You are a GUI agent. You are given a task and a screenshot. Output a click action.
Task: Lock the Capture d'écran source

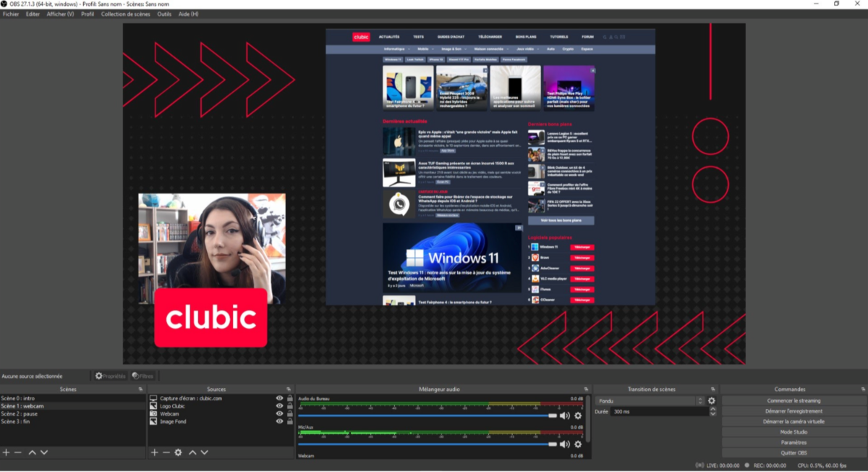point(289,398)
